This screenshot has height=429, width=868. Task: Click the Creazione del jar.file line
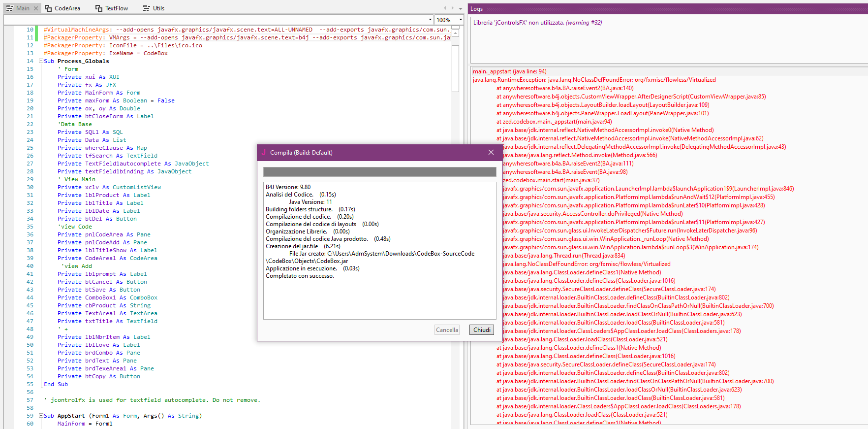[x=303, y=246]
